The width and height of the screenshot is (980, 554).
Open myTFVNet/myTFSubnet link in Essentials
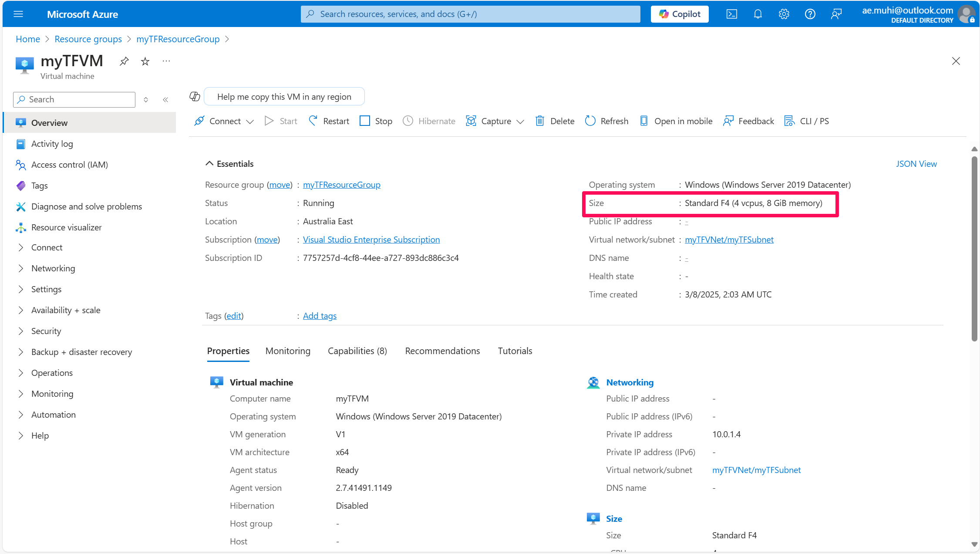(x=729, y=240)
